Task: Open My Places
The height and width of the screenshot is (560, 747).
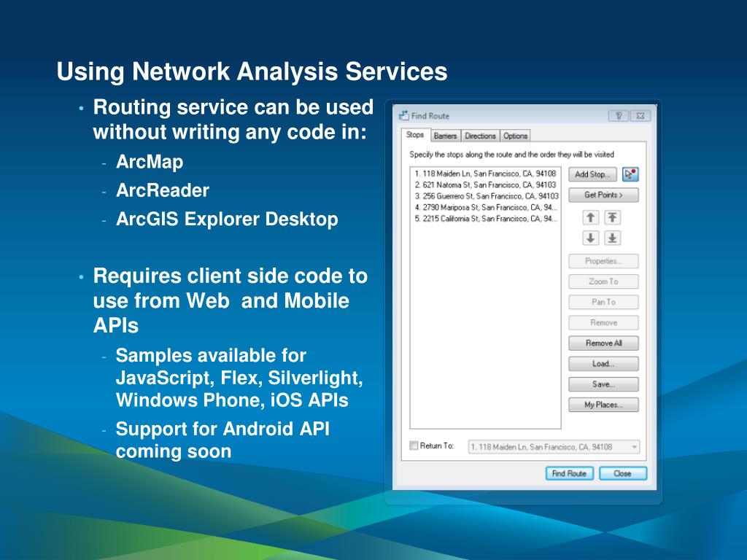Action: [603, 404]
